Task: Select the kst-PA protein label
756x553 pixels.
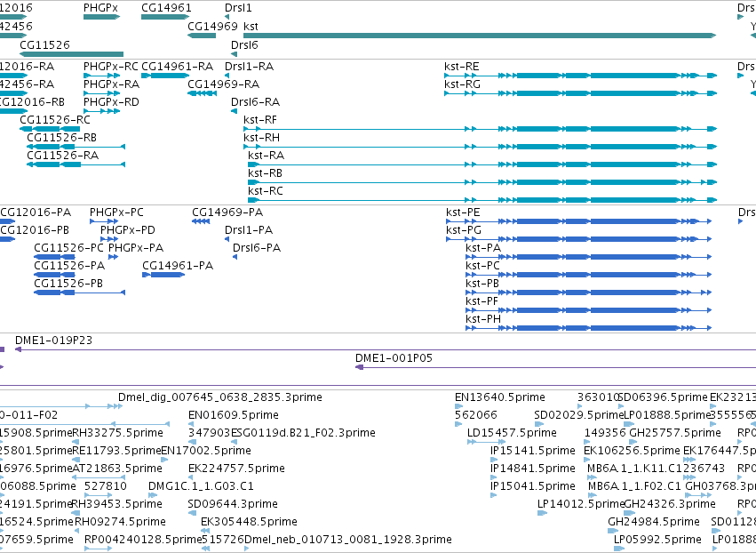Action: click(x=483, y=248)
